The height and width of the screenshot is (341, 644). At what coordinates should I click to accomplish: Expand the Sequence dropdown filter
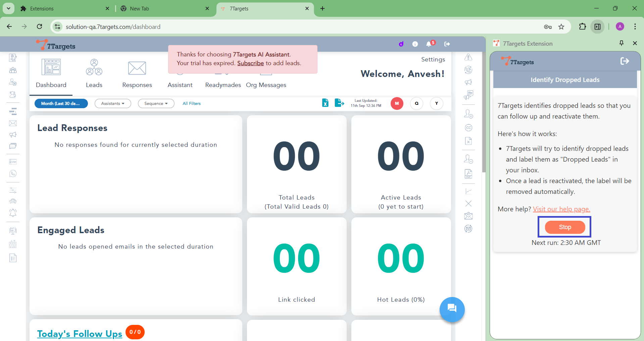156,103
